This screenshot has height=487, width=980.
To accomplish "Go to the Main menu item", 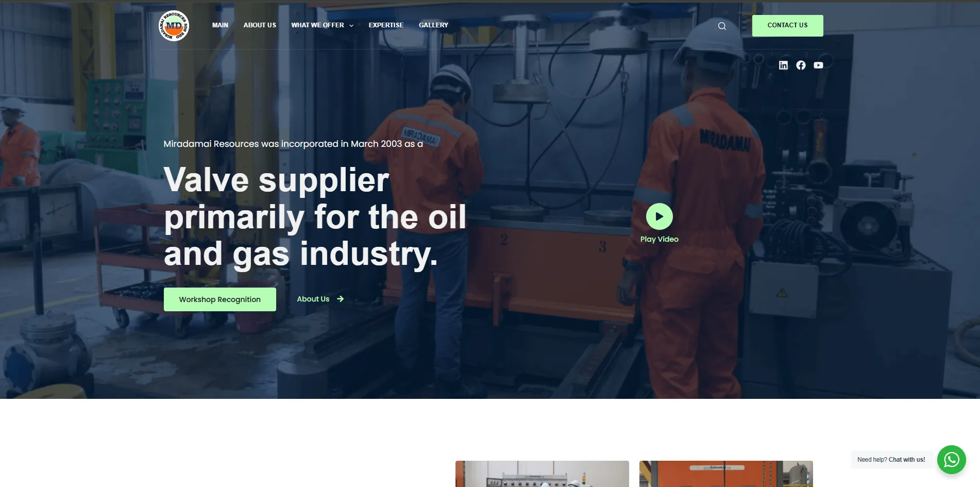I will point(220,25).
